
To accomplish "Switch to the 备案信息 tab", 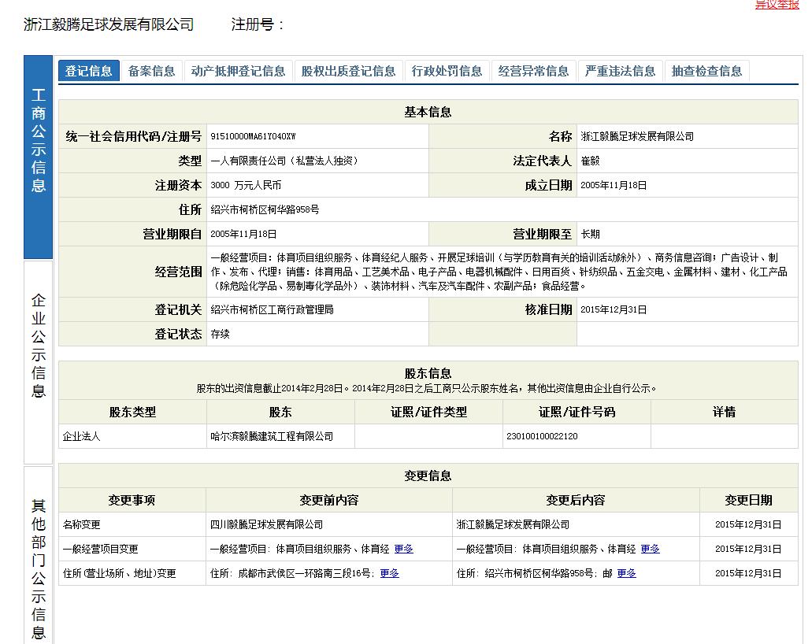I will [x=151, y=70].
